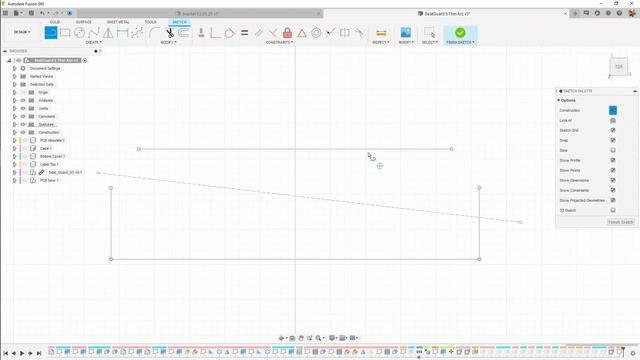Switch to the Tools tab
The image size is (640, 360).
click(x=150, y=22)
